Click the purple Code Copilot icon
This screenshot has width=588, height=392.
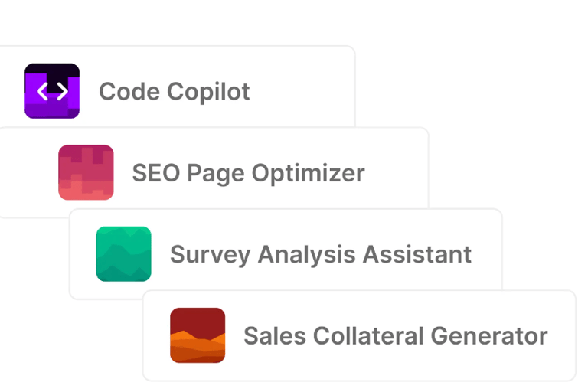point(52,91)
